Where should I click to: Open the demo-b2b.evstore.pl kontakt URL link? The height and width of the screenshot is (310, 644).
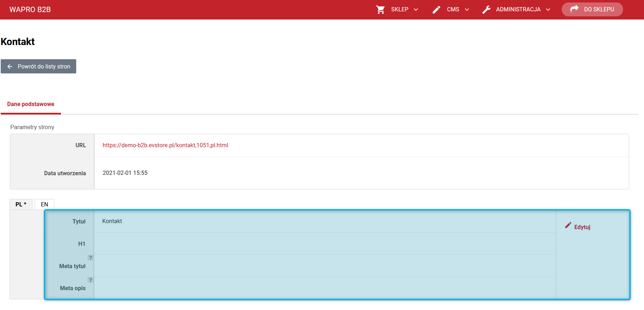[x=165, y=145]
